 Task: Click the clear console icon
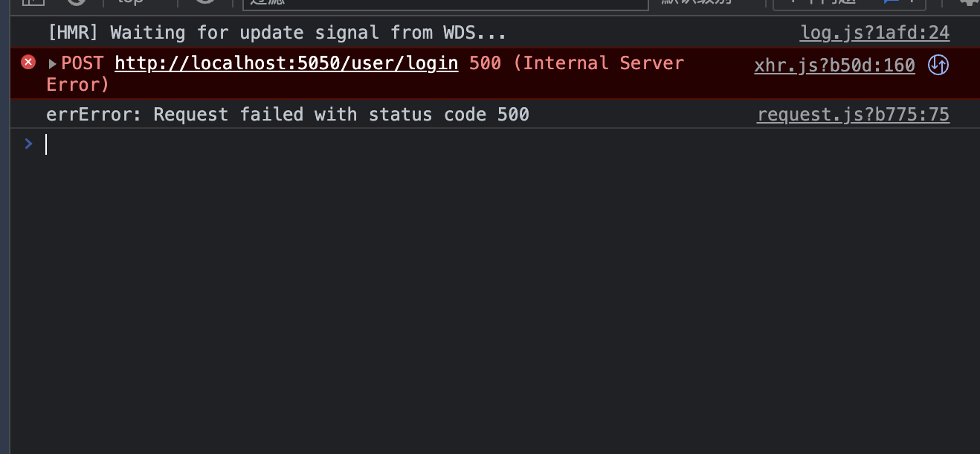coord(76,2)
